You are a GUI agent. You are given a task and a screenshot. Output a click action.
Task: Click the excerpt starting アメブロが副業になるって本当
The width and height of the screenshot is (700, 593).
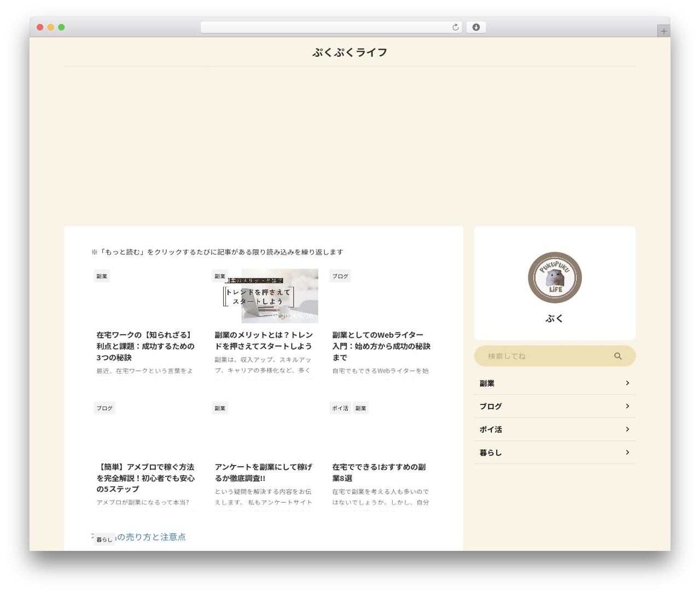143,502
